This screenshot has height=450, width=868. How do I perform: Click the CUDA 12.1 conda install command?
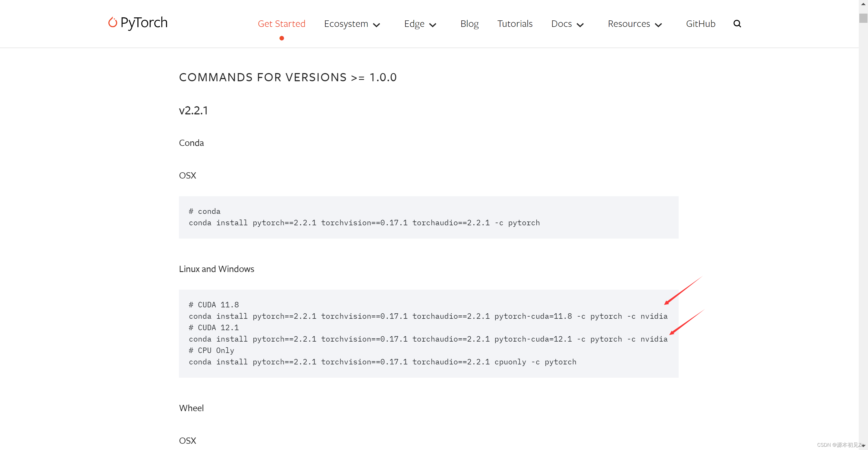coord(428,339)
